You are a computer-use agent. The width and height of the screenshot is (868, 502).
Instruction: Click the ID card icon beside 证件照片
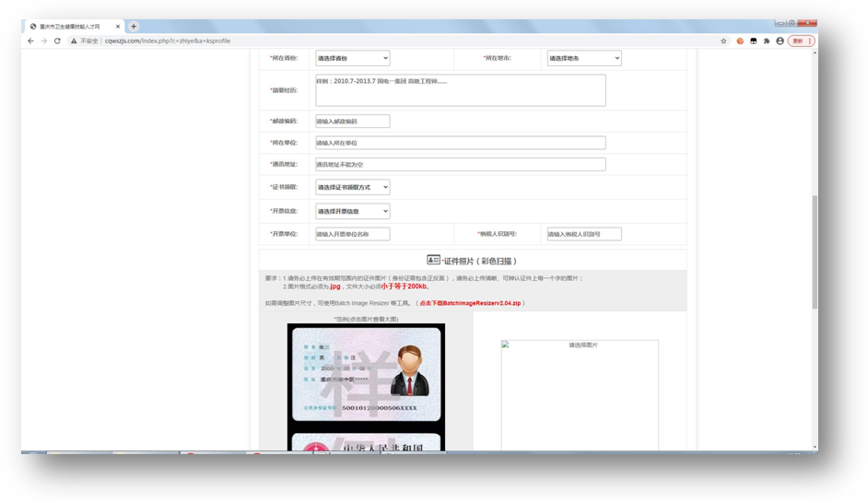pos(433,261)
